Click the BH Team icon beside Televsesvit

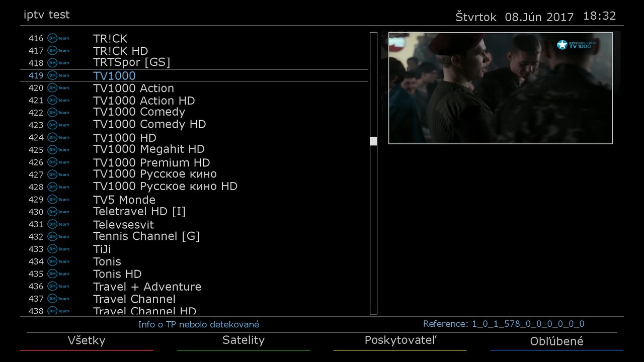click(58, 224)
